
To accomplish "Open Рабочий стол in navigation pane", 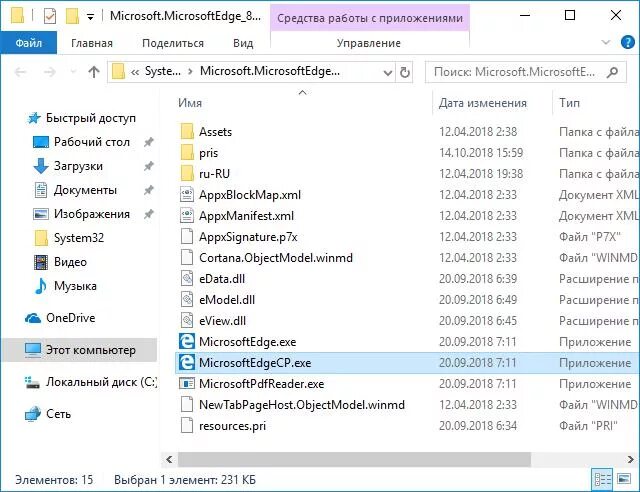I will pyautogui.click(x=92, y=142).
